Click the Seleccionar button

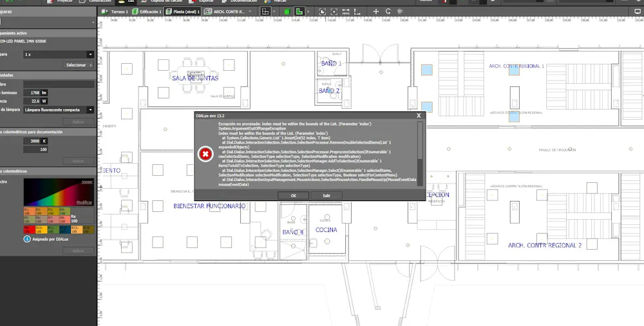78,65
